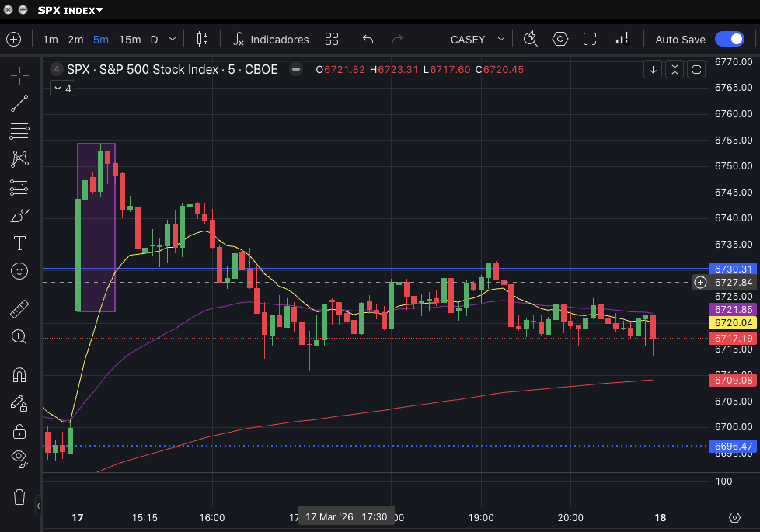Image resolution: width=760 pixels, height=532 pixels.
Task: Switch to the 15m timeframe
Action: (130, 39)
